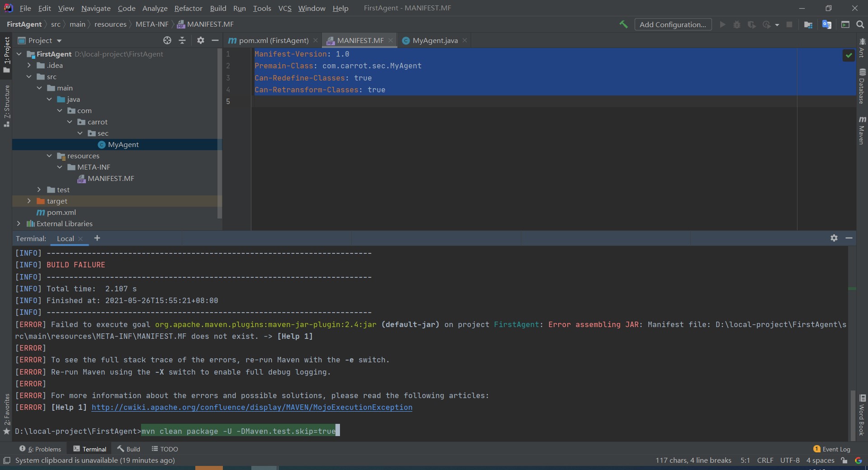Hide the Terminal panel minus icon
This screenshot has height=470, width=868.
coord(849,238)
